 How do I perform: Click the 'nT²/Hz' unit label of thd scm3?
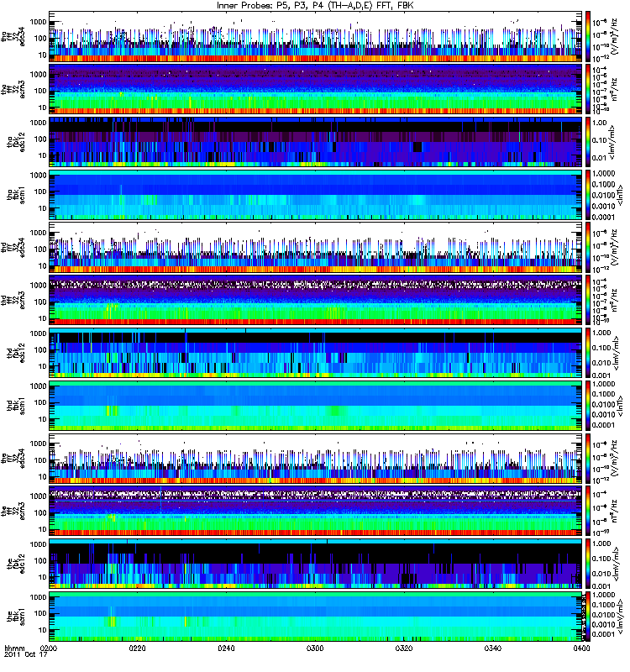(x=614, y=301)
